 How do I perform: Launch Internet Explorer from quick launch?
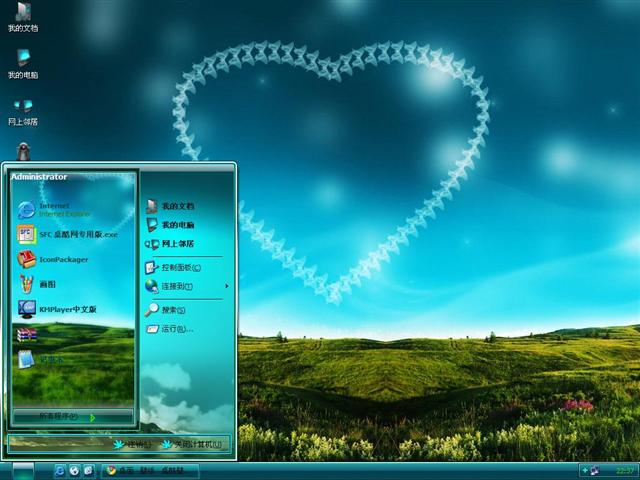point(60,471)
